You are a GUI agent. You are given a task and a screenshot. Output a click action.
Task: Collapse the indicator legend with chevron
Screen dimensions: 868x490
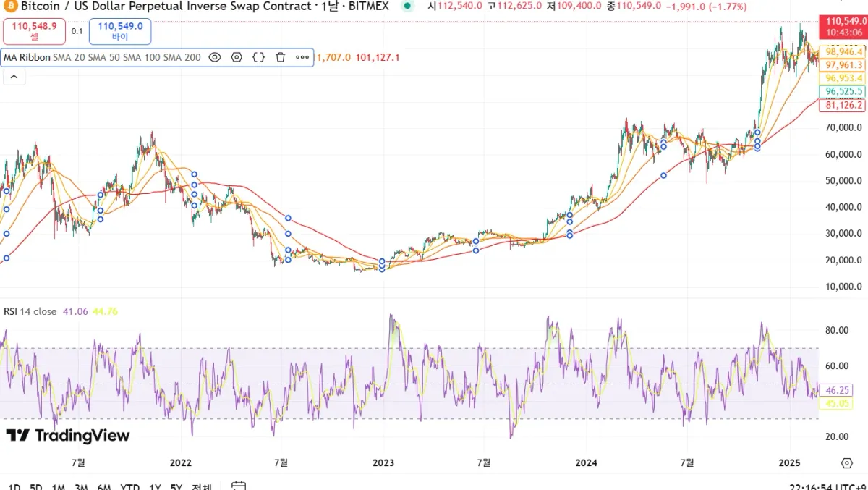pyautogui.click(x=14, y=77)
